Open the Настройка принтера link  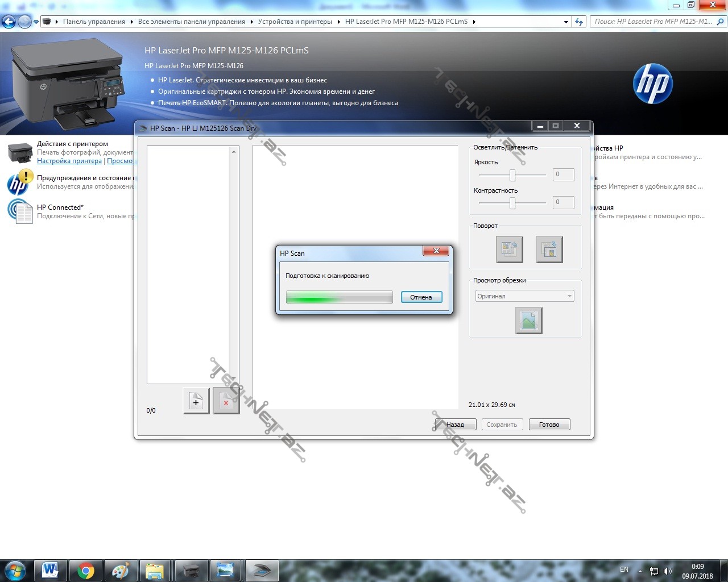(x=69, y=161)
